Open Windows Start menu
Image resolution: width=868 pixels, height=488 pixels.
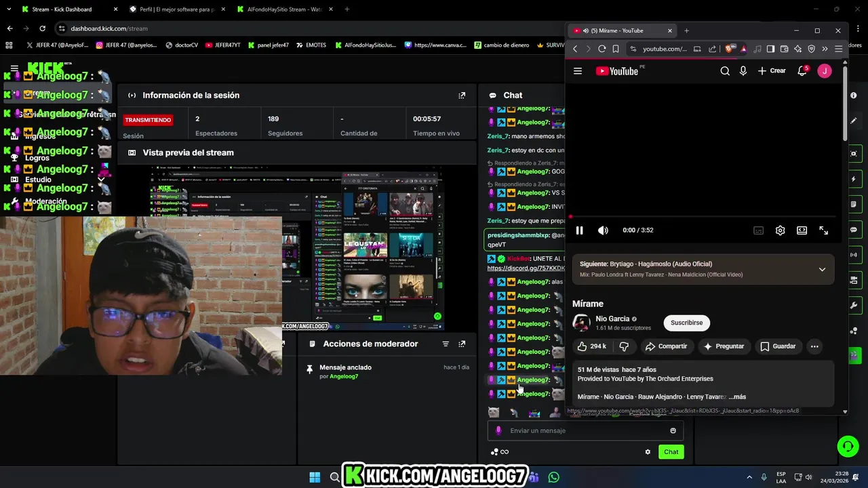(x=315, y=477)
